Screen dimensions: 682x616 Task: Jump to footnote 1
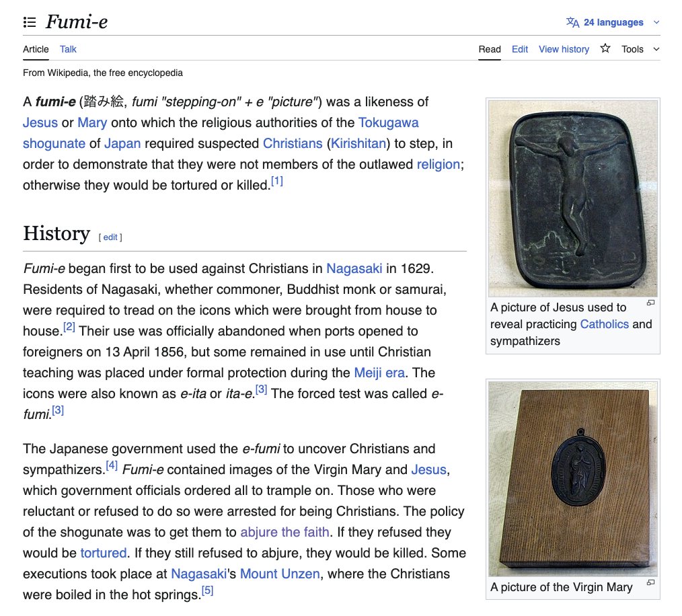click(x=277, y=181)
